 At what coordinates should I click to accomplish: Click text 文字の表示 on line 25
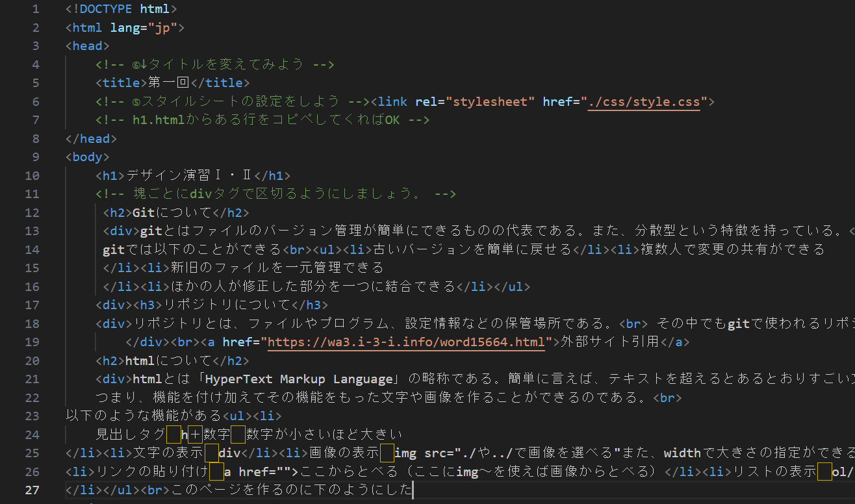pyautogui.click(x=168, y=453)
